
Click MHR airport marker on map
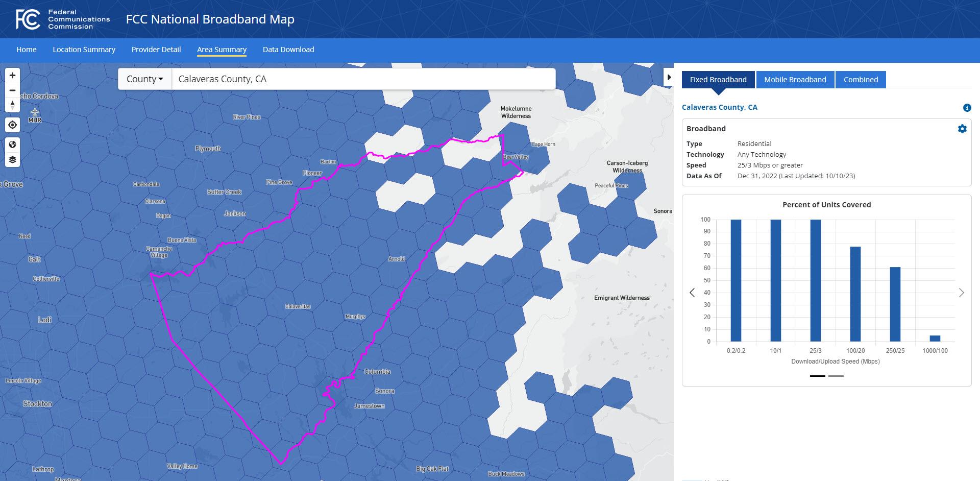tap(35, 115)
